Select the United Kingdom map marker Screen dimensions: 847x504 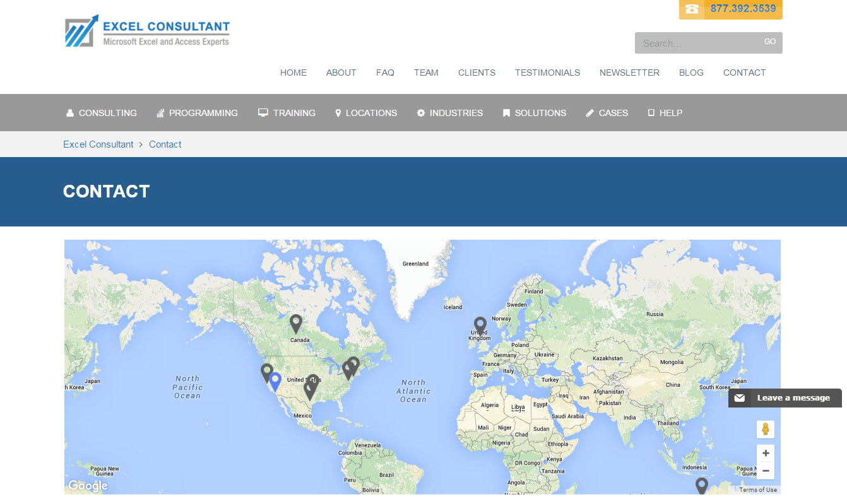click(480, 325)
